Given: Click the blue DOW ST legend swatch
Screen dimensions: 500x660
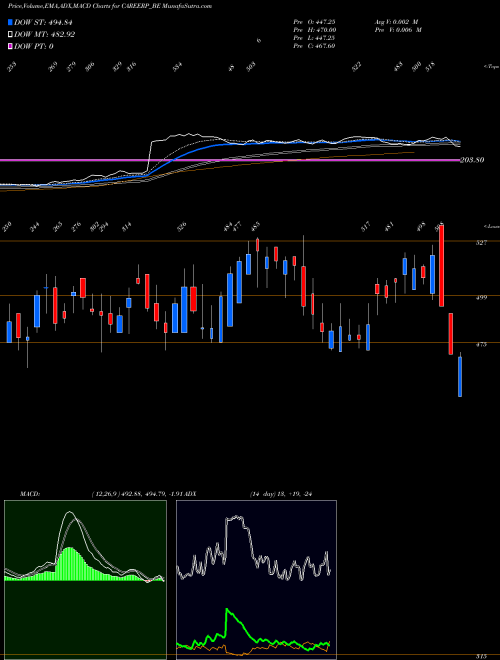Looking at the screenshot, I should click(x=10, y=22).
